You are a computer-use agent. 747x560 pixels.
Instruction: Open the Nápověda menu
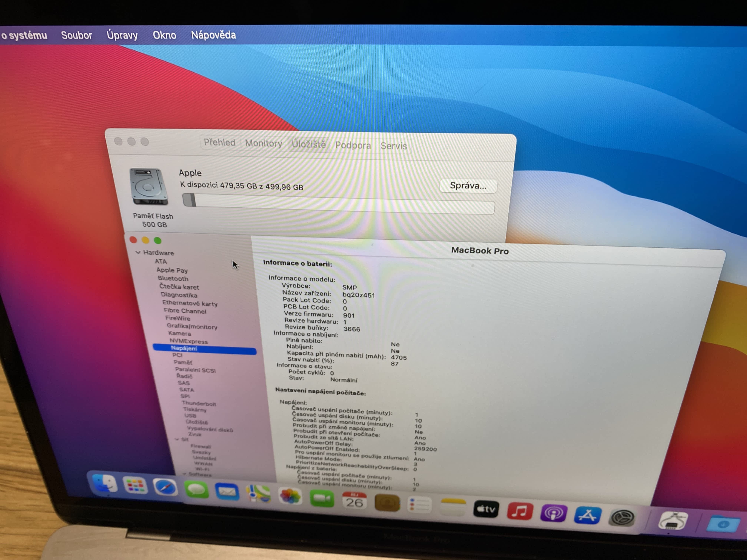[213, 35]
